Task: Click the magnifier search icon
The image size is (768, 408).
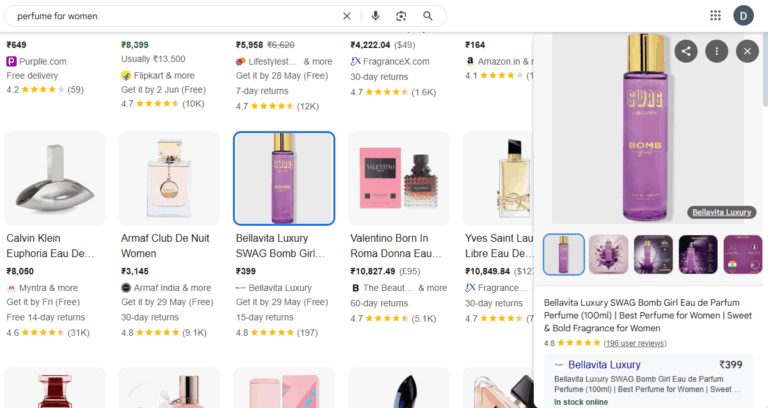Action: [428, 16]
